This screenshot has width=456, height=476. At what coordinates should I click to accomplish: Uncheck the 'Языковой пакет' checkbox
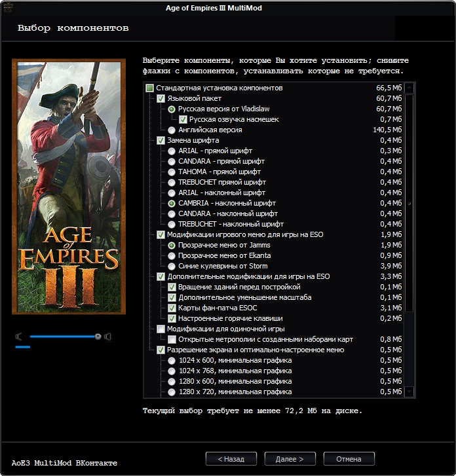pyautogui.click(x=161, y=99)
